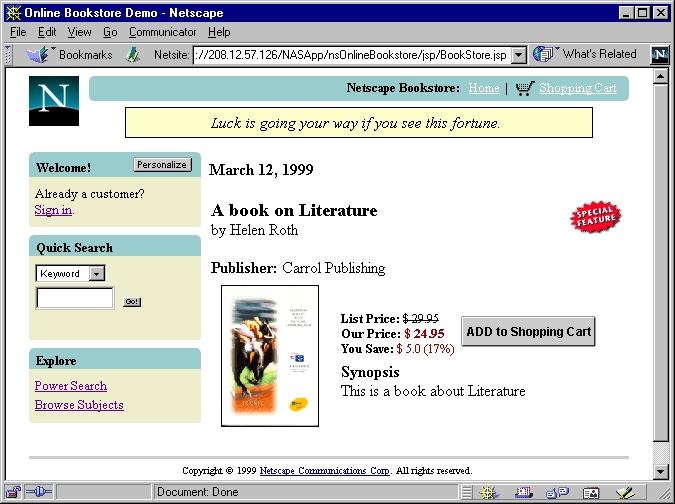
Task: Click the struck-through '$ 29.95' list price
Action: tap(421, 318)
